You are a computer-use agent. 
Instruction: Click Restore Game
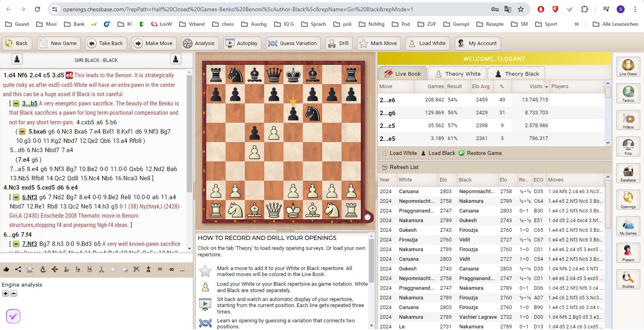pyautogui.click(x=480, y=153)
